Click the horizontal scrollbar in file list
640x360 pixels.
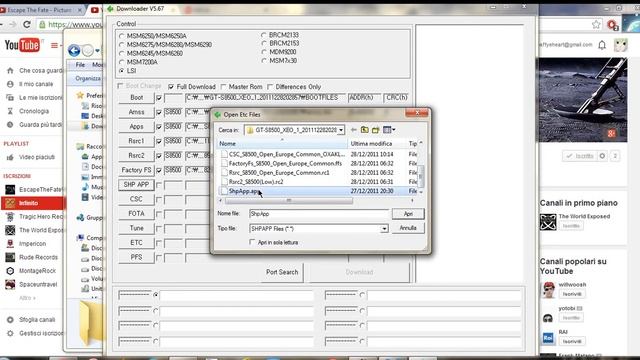click(x=289, y=200)
